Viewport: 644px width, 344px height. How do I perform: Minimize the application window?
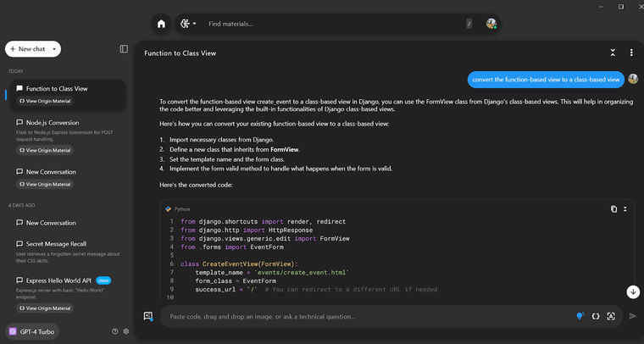click(x=601, y=7)
